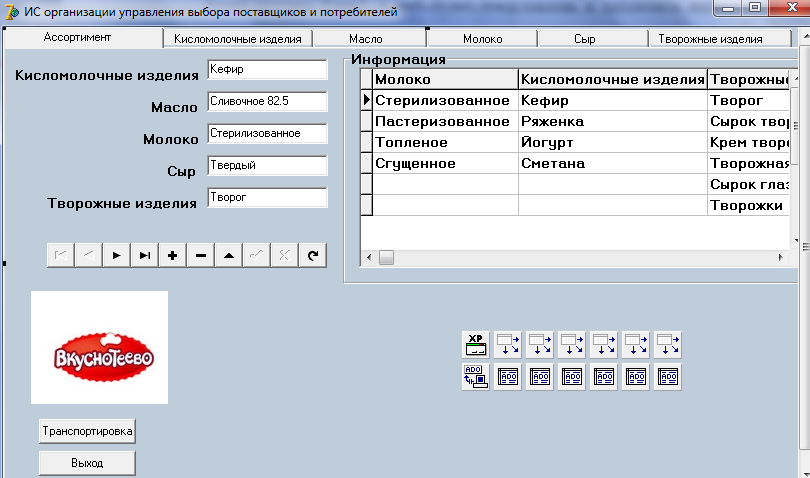Click grid scrollbar left arrow
This screenshot has width=810, height=478.
point(369,257)
